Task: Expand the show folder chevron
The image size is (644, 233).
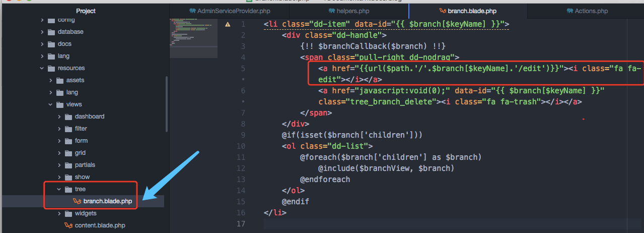Action: coord(59,177)
